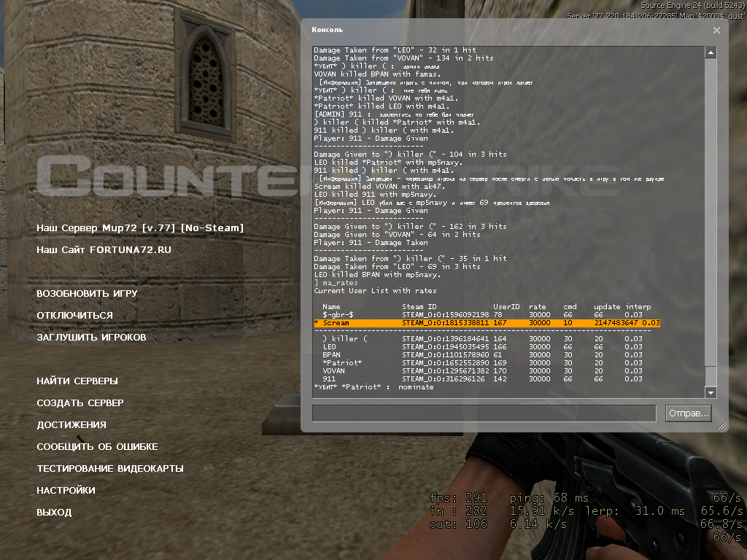Submit command with the Отправ... button
The width and height of the screenshot is (747, 560).
pos(689,413)
